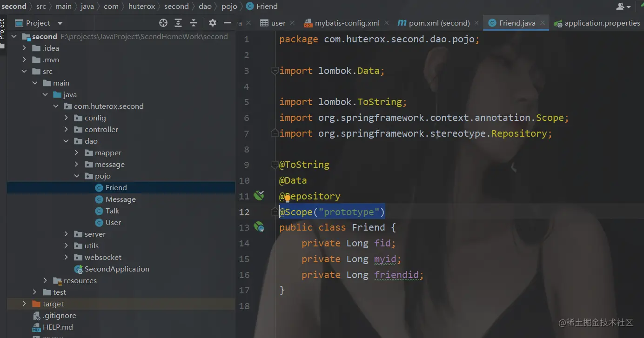Expand the utils package
The image size is (644, 338).
pos(66,246)
